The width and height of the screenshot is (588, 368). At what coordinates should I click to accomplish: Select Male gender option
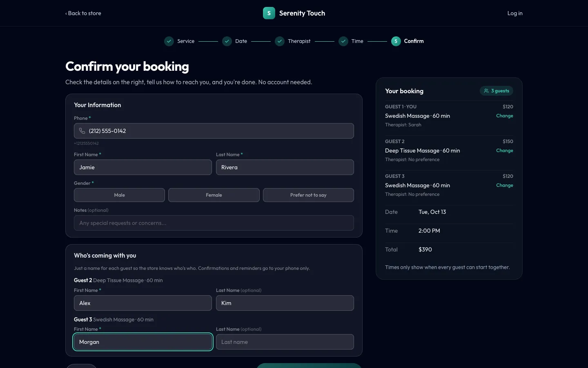[119, 195]
